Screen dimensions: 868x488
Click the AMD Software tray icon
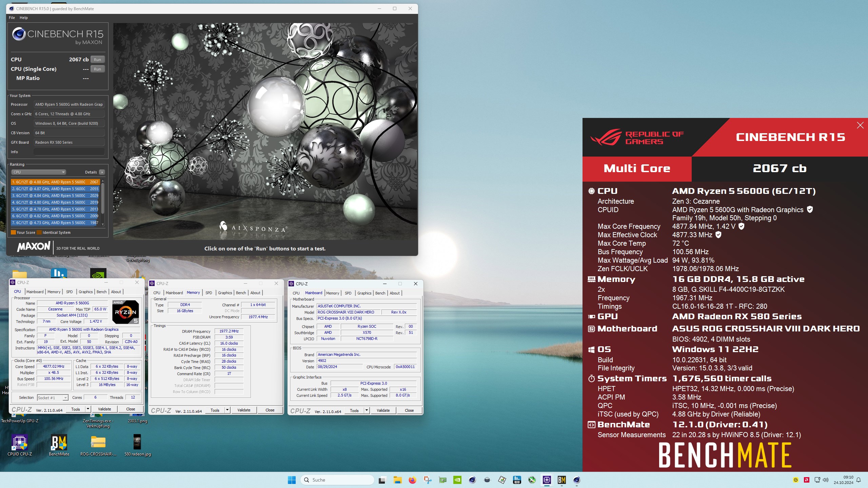[807, 480]
